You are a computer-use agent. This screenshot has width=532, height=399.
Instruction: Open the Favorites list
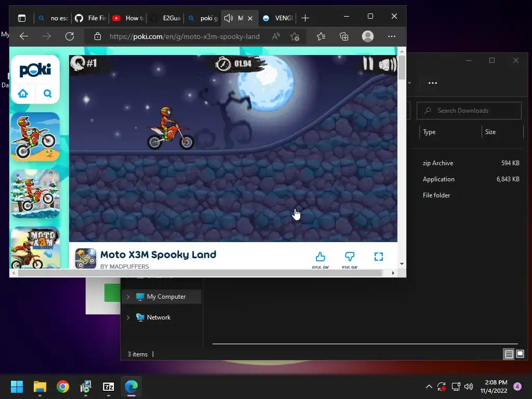click(321, 36)
